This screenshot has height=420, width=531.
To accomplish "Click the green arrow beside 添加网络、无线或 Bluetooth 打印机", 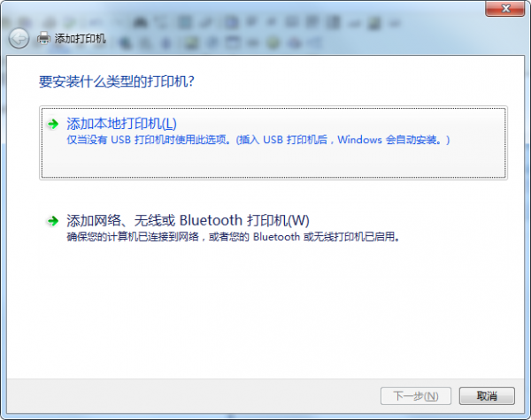I will pyautogui.click(x=53, y=221).
